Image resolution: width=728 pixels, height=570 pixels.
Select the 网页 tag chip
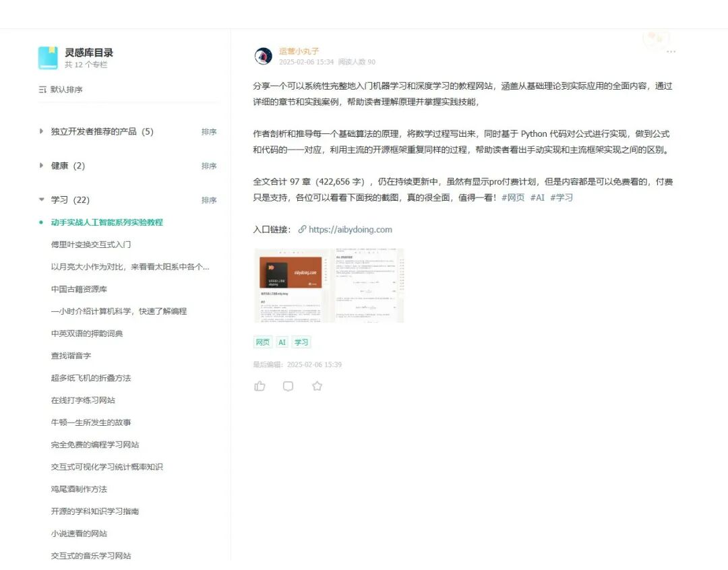pos(262,342)
